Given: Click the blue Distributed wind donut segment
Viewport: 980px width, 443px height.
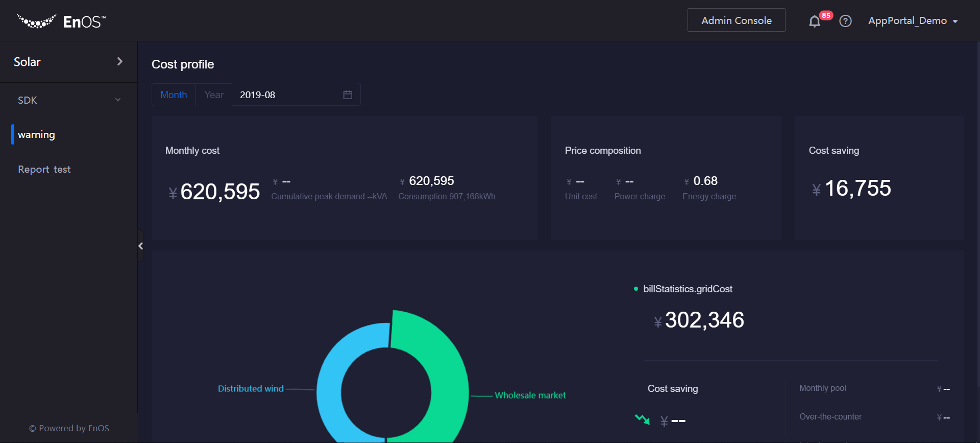Looking at the screenshot, I should 331,388.
